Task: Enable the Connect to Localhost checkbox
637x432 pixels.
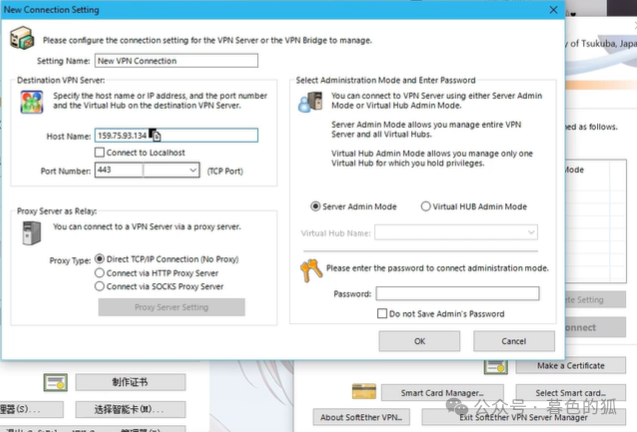Action: (x=99, y=152)
